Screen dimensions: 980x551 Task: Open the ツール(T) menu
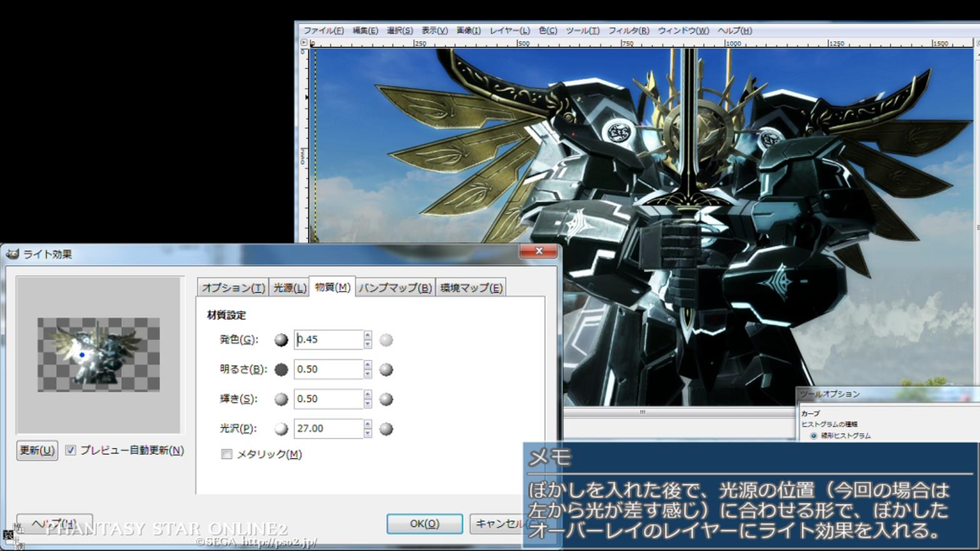tap(582, 30)
